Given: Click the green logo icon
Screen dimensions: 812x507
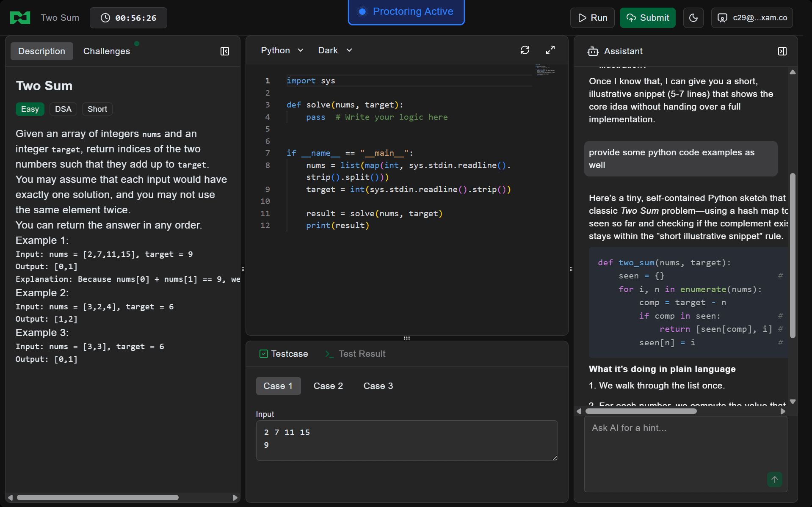Looking at the screenshot, I should tap(20, 18).
